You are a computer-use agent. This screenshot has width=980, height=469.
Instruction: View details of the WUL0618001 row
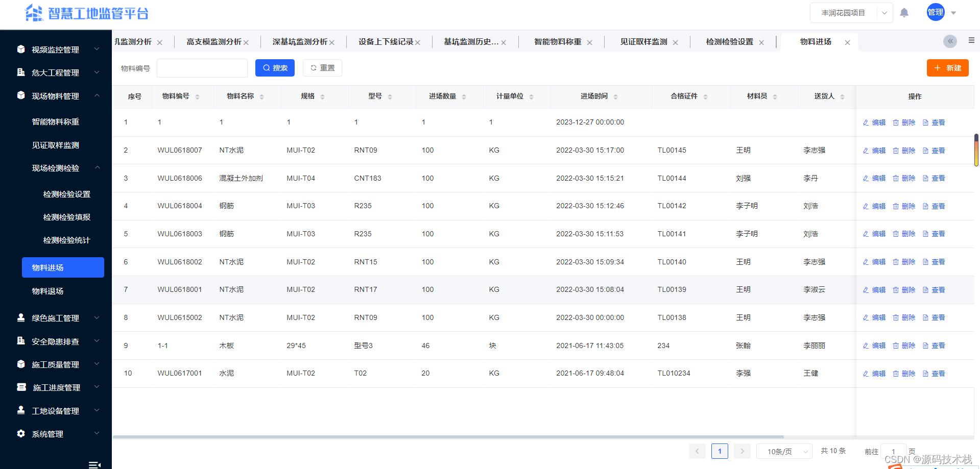[x=934, y=290]
